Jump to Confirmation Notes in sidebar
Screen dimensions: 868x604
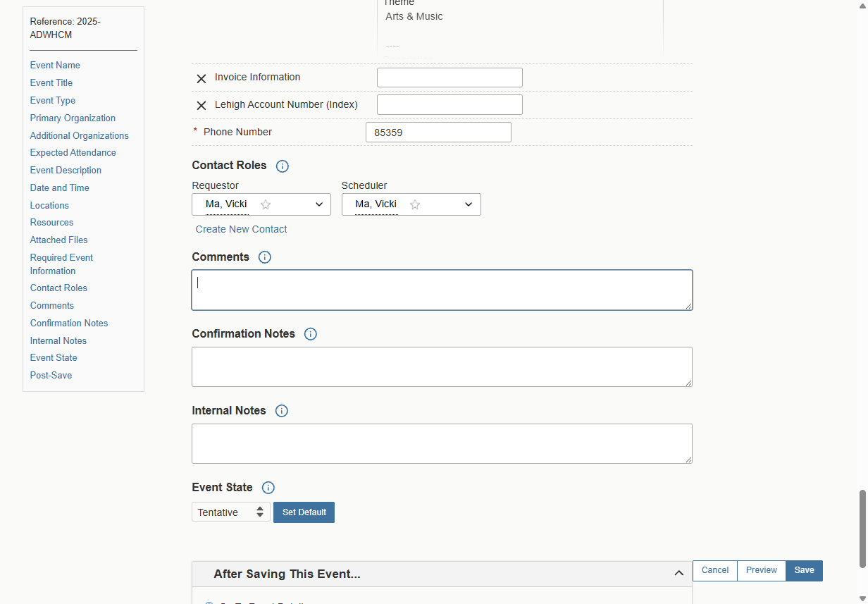[x=69, y=323]
